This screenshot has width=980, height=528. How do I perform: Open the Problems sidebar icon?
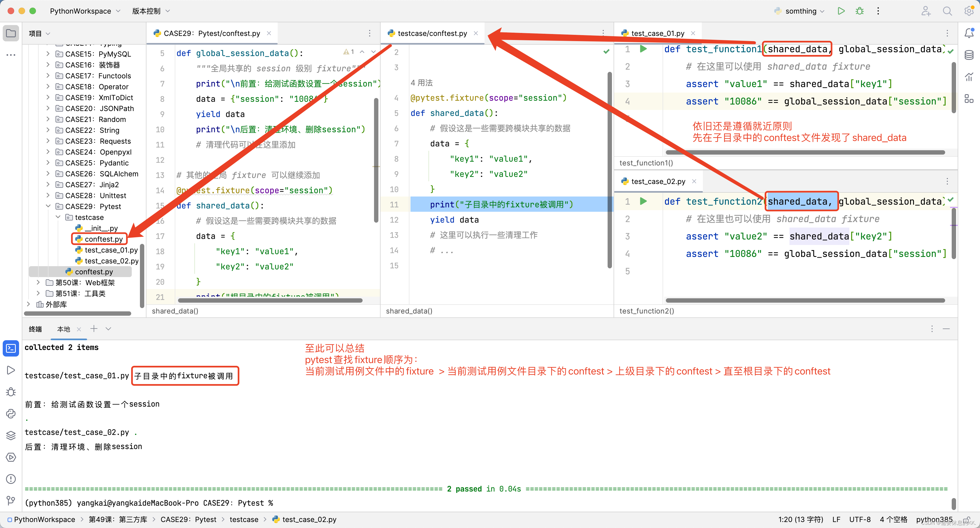pos(11,479)
